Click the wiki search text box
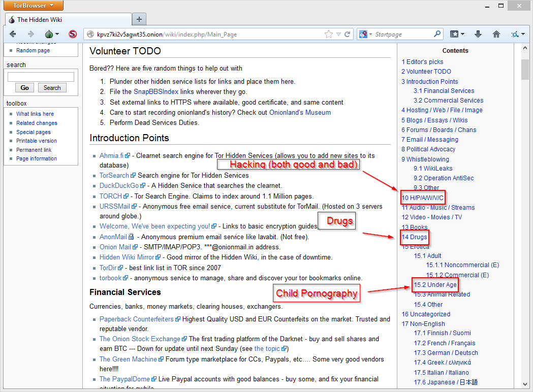533x392 pixels. pyautogui.click(x=41, y=77)
